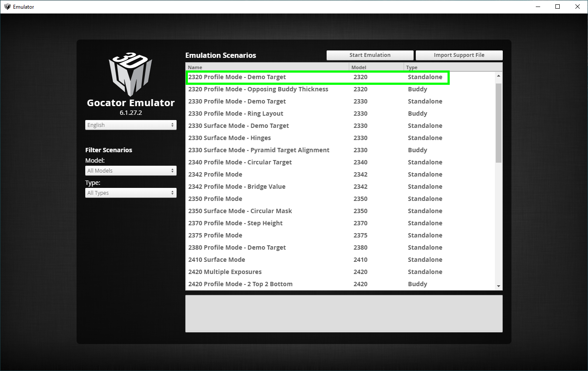The height and width of the screenshot is (371, 588).
Task: Click Import Support File button
Action: (x=459, y=55)
